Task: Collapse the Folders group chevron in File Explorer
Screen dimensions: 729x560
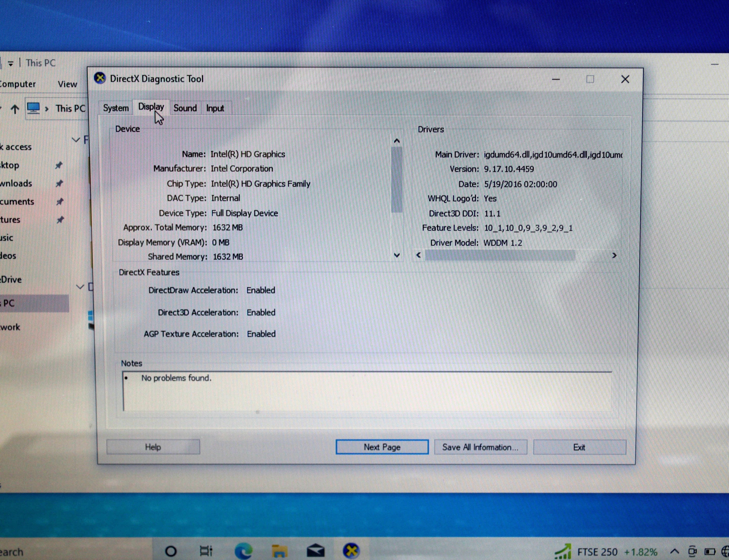Action: (x=76, y=140)
